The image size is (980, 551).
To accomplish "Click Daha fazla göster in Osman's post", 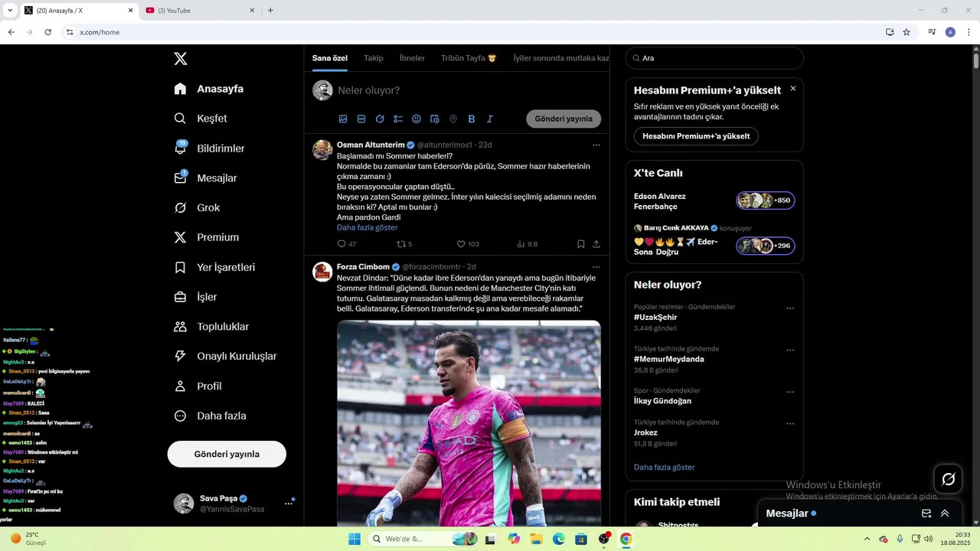I will [367, 228].
